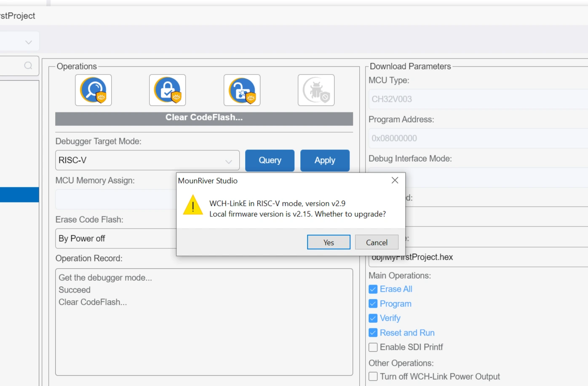588x386 pixels.
Task: Click the magnifier query-protection status icon
Action: pos(93,90)
